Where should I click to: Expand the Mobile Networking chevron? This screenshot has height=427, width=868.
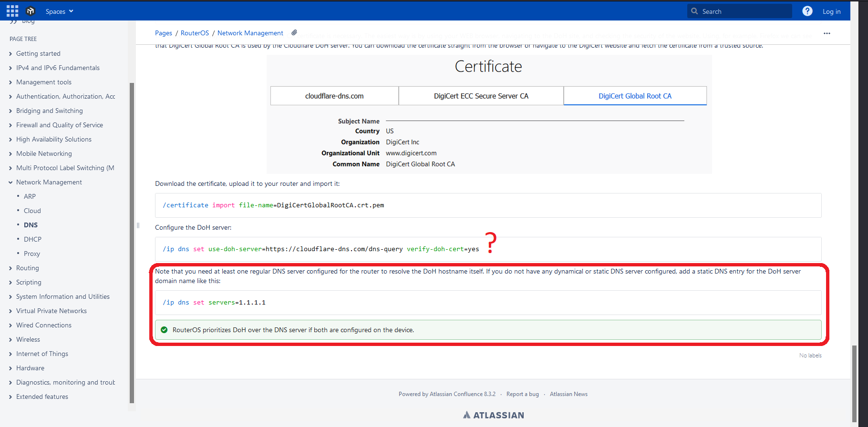(10, 154)
